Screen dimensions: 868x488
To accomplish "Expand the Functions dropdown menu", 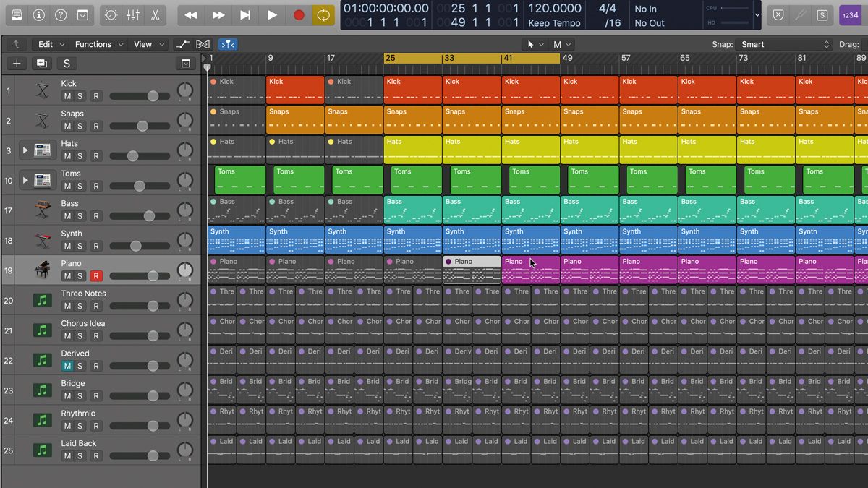I will pyautogui.click(x=94, y=44).
